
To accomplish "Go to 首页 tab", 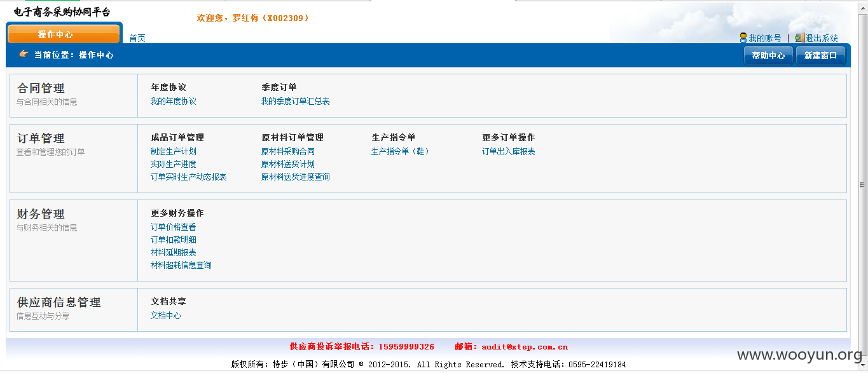I will tap(137, 38).
